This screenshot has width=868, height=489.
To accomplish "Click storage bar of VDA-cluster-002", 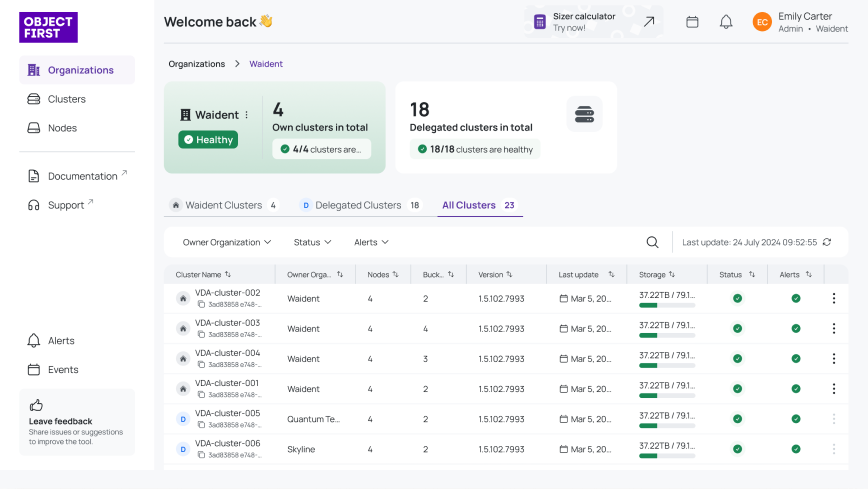I will (x=667, y=305).
